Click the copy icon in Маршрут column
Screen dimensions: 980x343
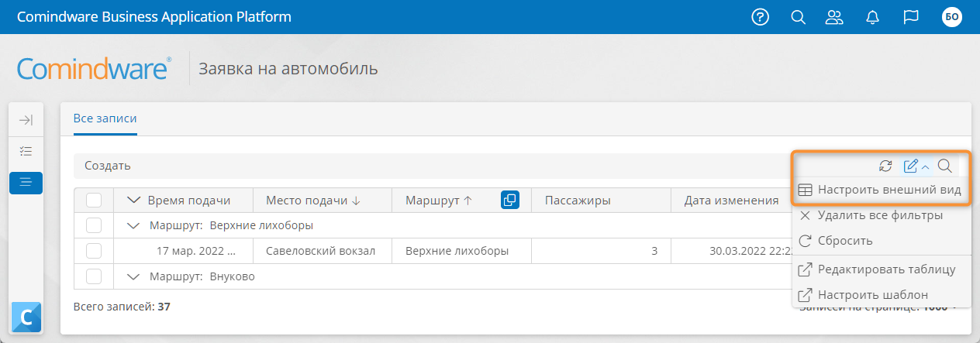[x=510, y=201]
